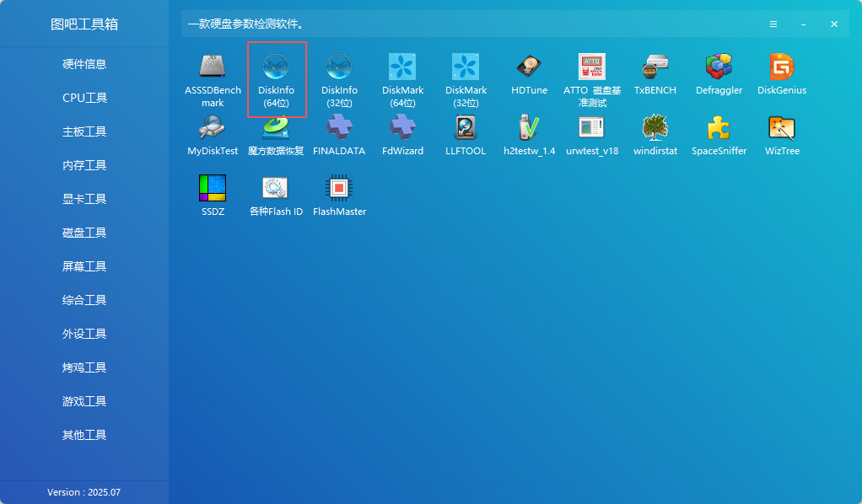Screen dimensions: 862x504
Task: Click Version : 2025.07 text
Action: [84, 492]
